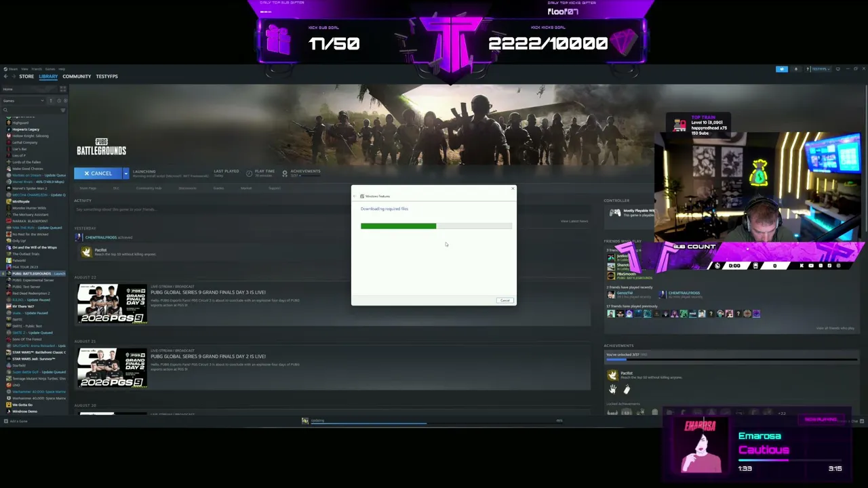Switch to the STORE tab
Viewport: 868px width, 488px height.
click(26, 77)
